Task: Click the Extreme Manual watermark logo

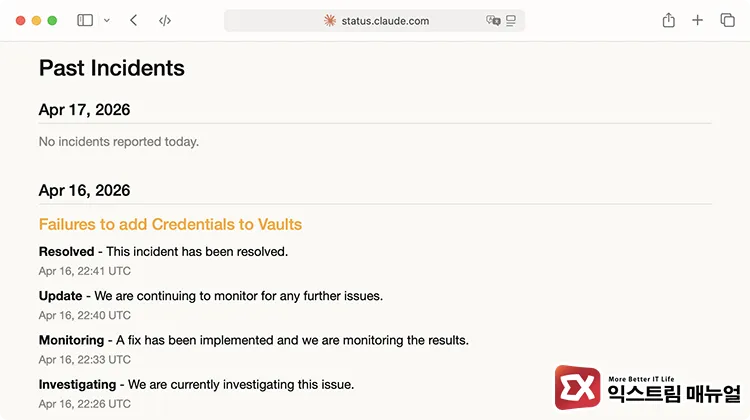Action: tap(647, 389)
